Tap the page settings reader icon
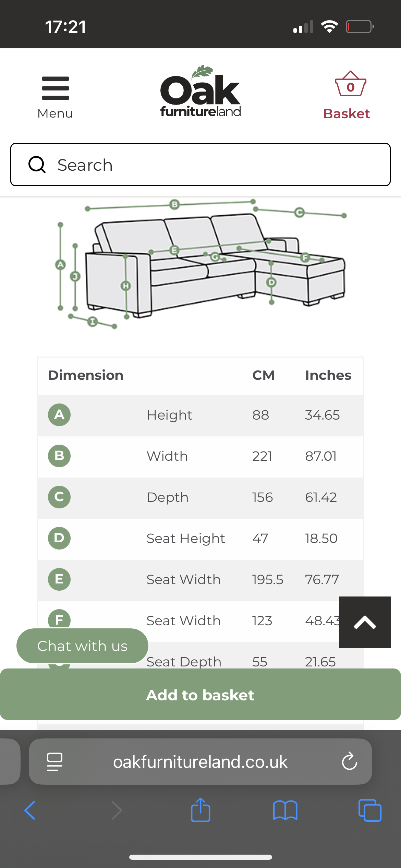Viewport: 401px width, 868px height. 54,762
